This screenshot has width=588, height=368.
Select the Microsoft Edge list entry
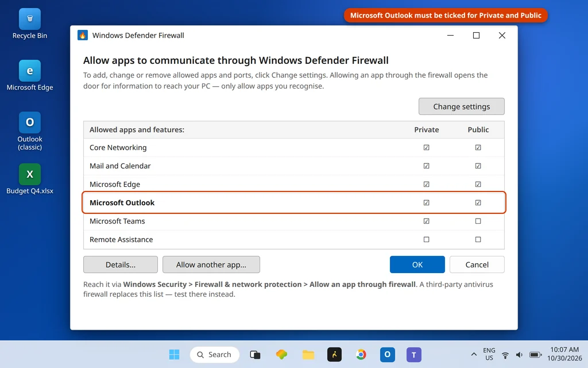coord(115,185)
